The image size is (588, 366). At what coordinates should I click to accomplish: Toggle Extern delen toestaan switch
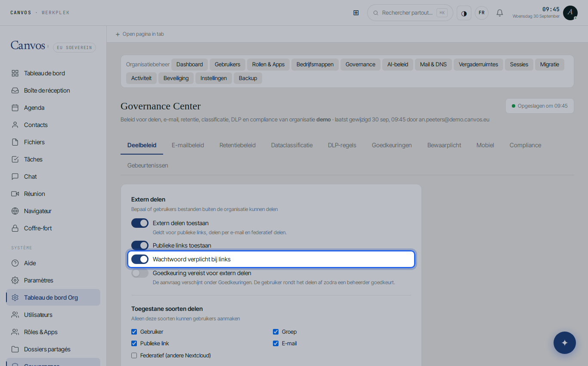coord(140,223)
